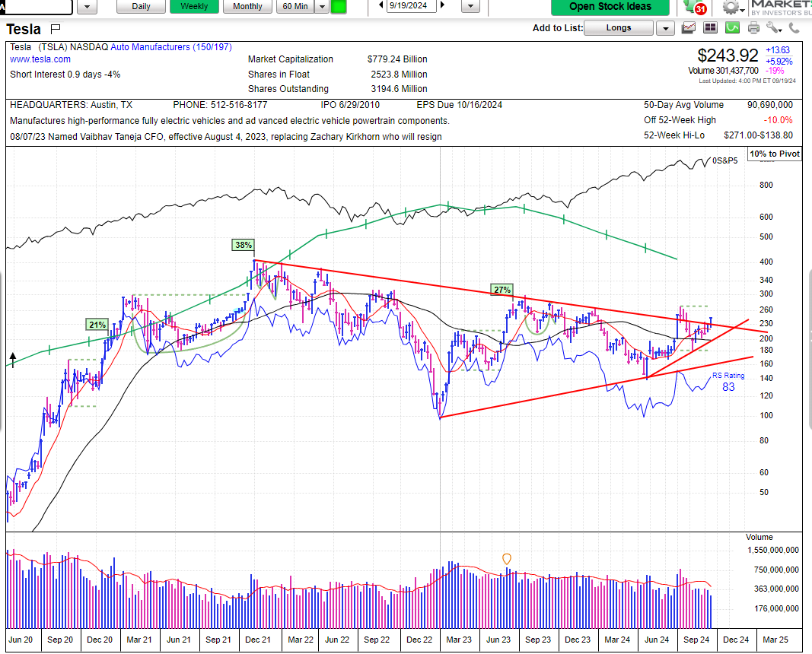The image size is (812, 654).
Task: Switch to Daily chart view
Action: click(x=141, y=6)
